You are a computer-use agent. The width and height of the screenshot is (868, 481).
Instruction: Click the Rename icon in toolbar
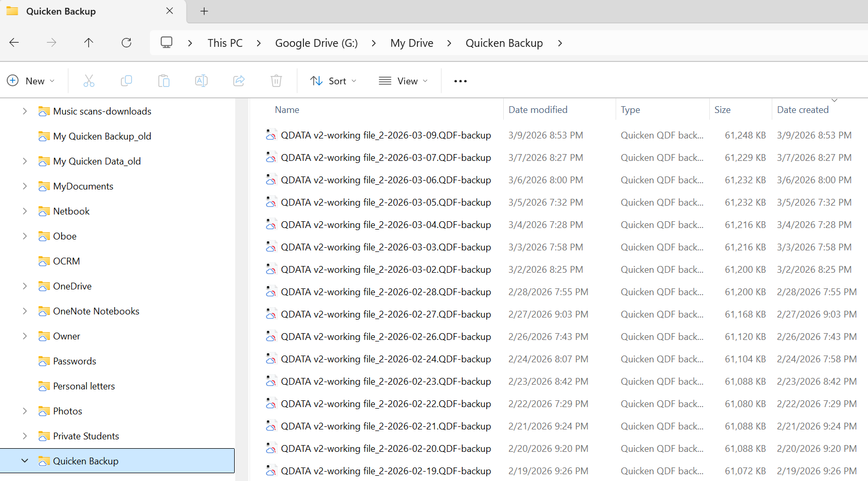click(x=201, y=81)
